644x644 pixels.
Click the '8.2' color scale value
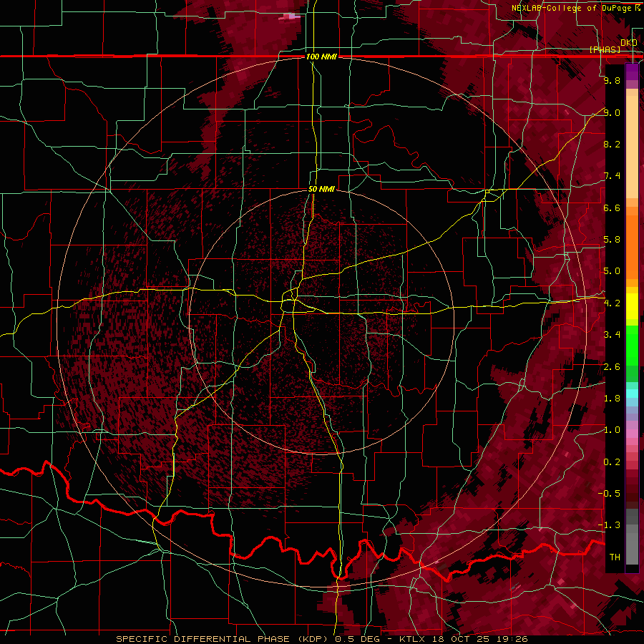[612, 144]
